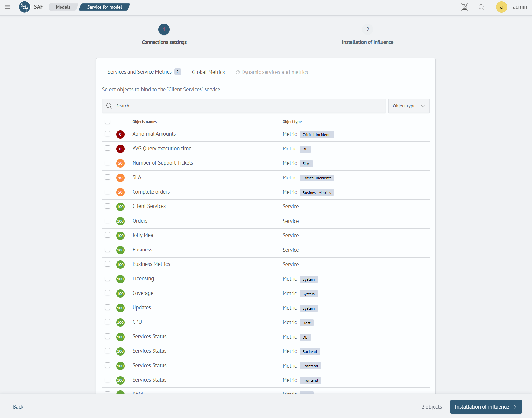Viewport: 532px width, 418px height.
Task: Proceed with Installation of influence button
Action: pos(486,407)
